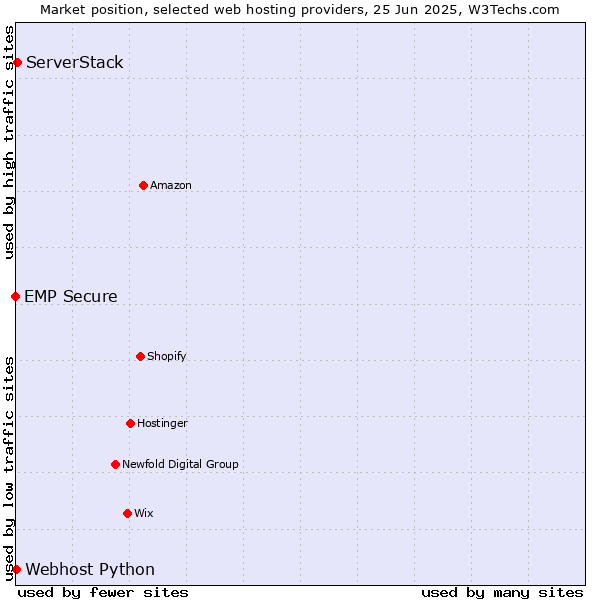This screenshot has width=600, height=600.
Task: Select the ServerStack label
Action: (x=75, y=62)
